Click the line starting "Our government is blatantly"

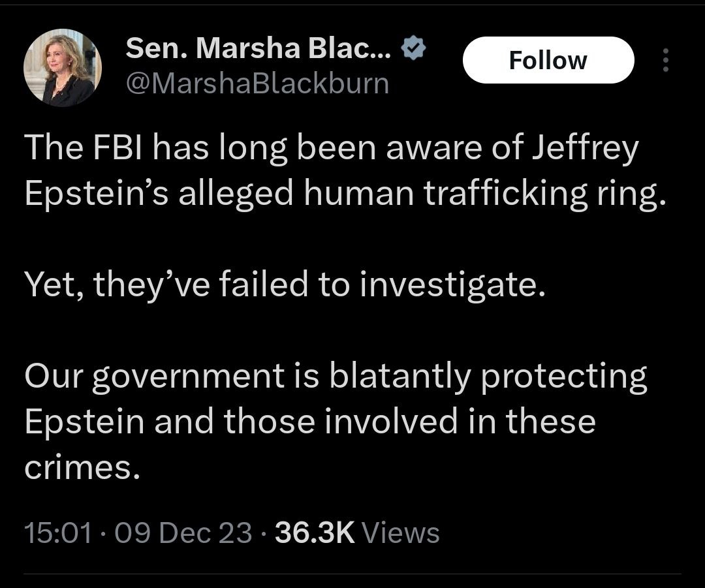pyautogui.click(x=336, y=377)
